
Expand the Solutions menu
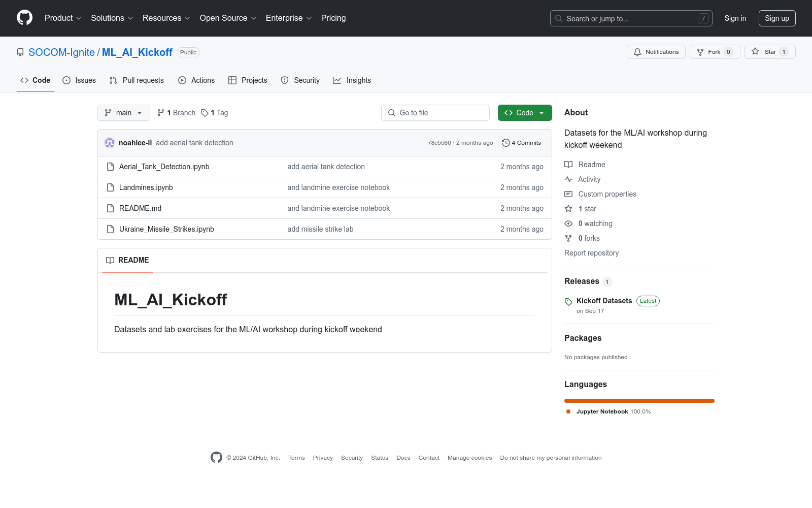[112, 18]
